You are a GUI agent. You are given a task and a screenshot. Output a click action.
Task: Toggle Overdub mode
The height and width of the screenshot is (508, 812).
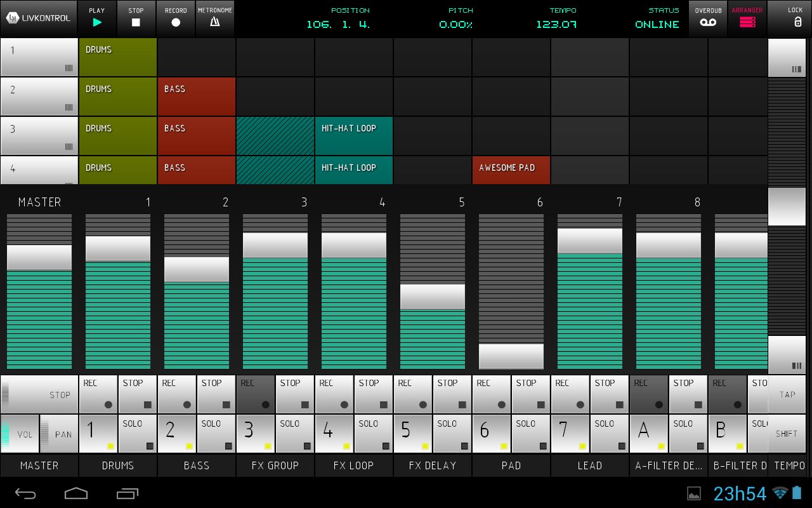(x=708, y=18)
